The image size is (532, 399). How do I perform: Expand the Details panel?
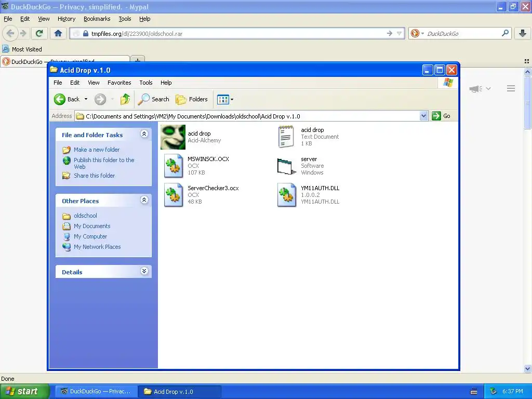(x=144, y=271)
